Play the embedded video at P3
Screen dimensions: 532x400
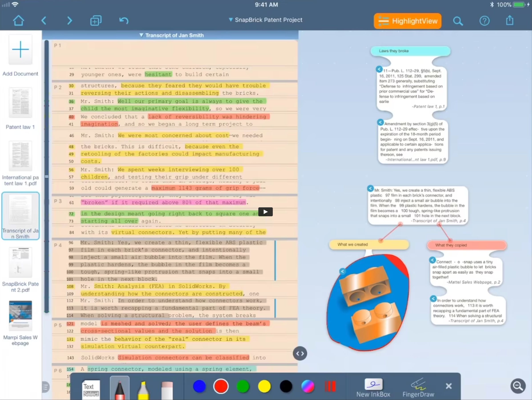tap(265, 211)
